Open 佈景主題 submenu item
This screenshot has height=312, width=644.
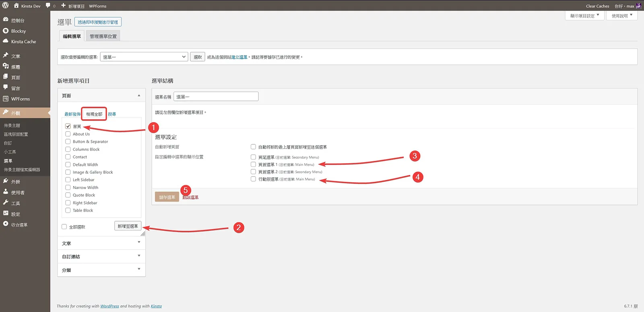point(12,125)
